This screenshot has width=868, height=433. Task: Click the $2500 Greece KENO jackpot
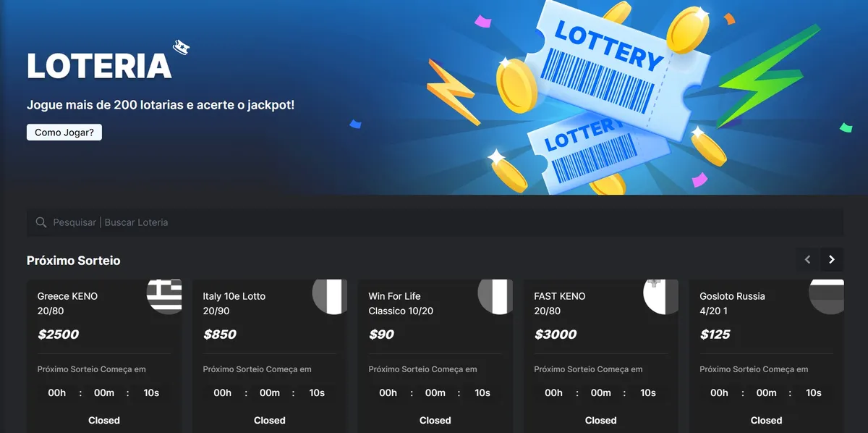[58, 335]
